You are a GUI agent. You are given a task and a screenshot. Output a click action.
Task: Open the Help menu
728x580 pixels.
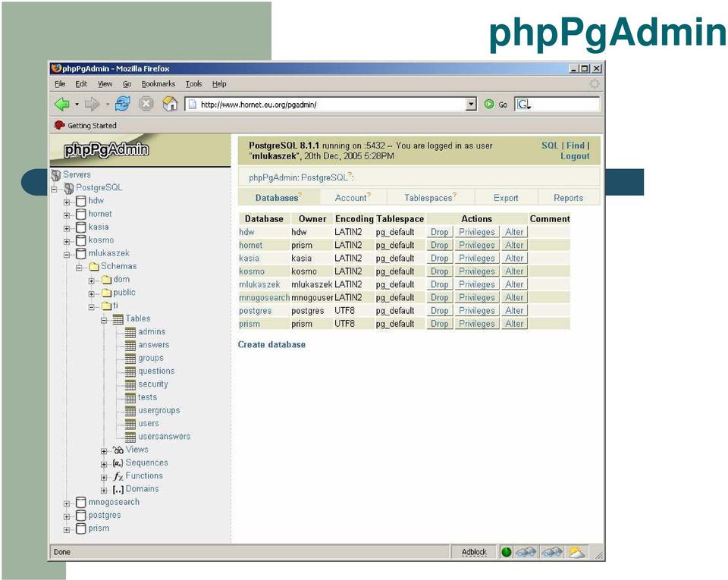coord(219,84)
